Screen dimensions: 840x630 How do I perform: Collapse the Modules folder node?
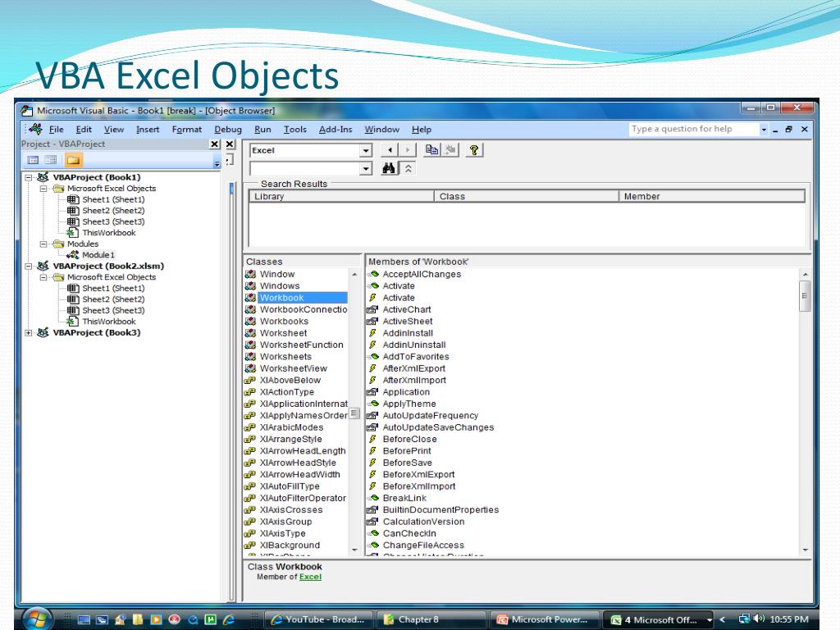[x=43, y=244]
